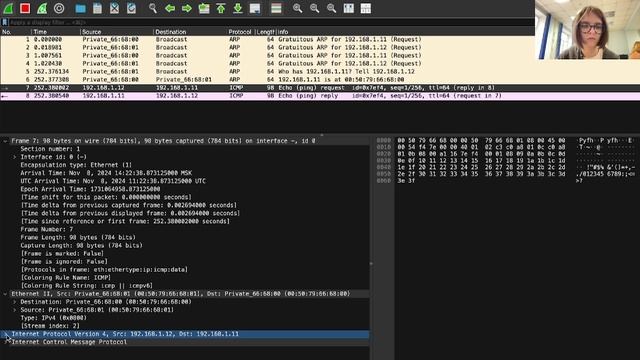Sort packets by the Protocol column
The width and height of the screenshot is (640, 360).
[240, 31]
